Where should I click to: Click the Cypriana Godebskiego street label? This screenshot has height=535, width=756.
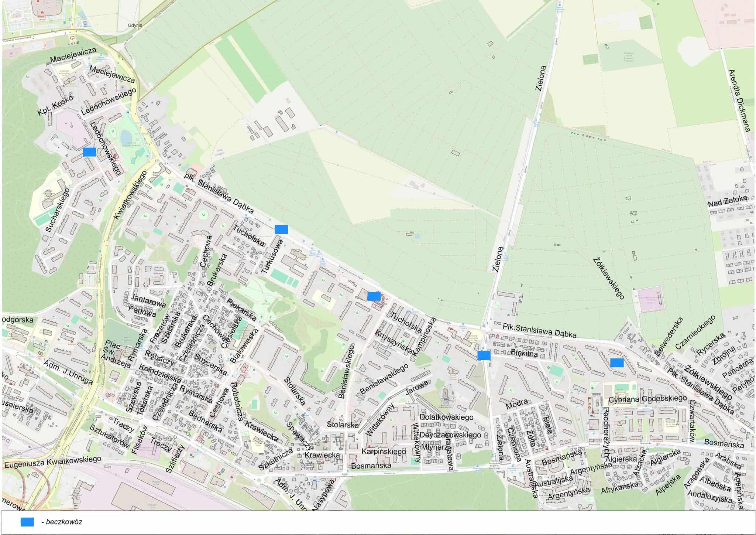click(647, 399)
